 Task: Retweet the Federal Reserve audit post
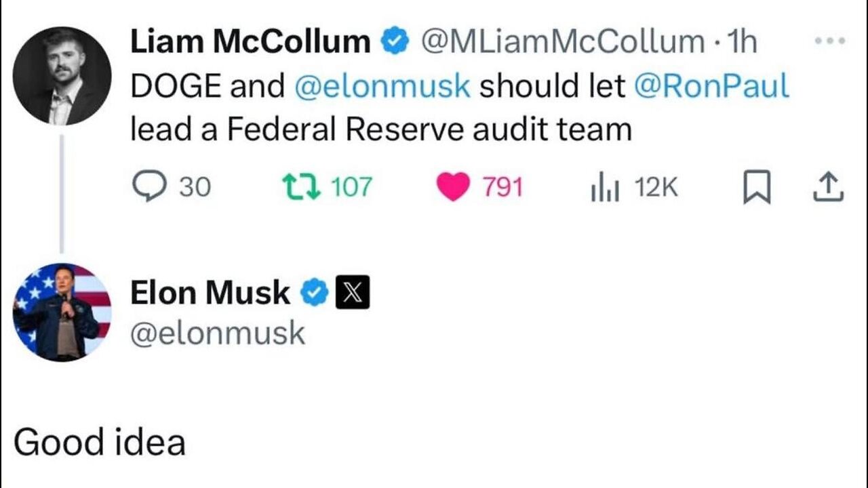coord(300,186)
